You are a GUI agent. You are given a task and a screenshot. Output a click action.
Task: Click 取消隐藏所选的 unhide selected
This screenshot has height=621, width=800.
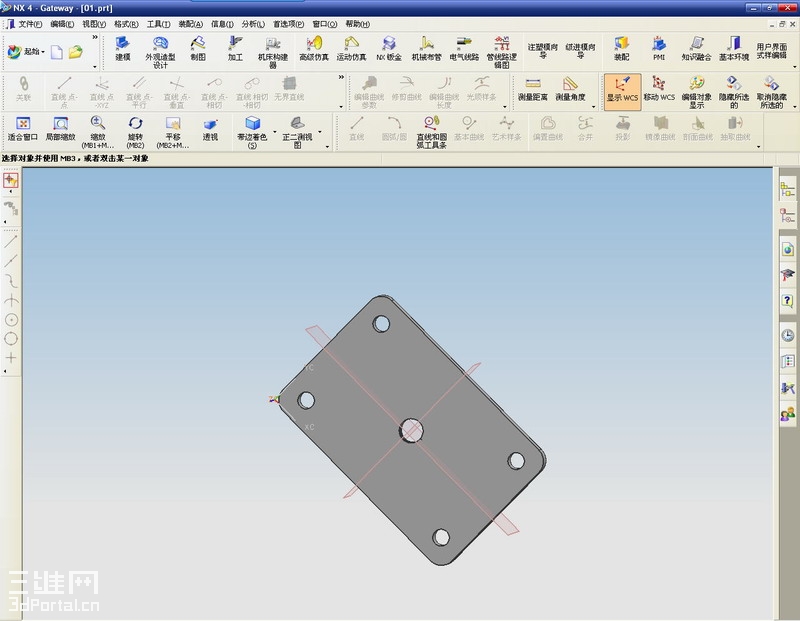click(x=771, y=92)
